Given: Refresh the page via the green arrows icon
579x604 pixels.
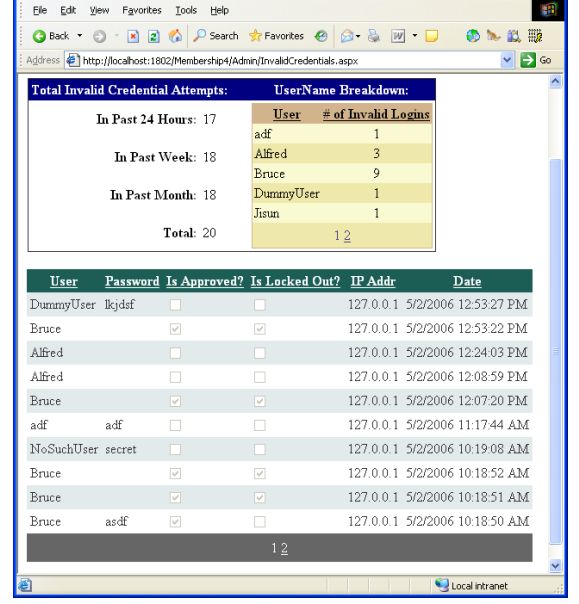Looking at the screenshot, I should [154, 36].
